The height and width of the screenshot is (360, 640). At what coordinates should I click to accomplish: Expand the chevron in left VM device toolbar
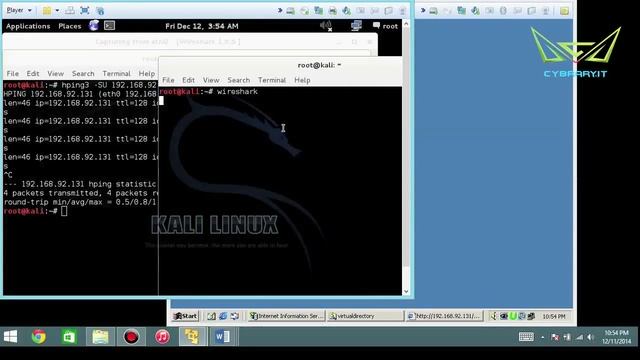[280, 11]
